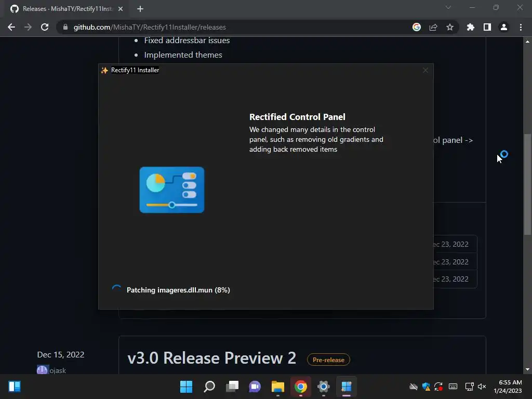Click the Control Panel illustration
The image size is (532, 399).
point(172,190)
